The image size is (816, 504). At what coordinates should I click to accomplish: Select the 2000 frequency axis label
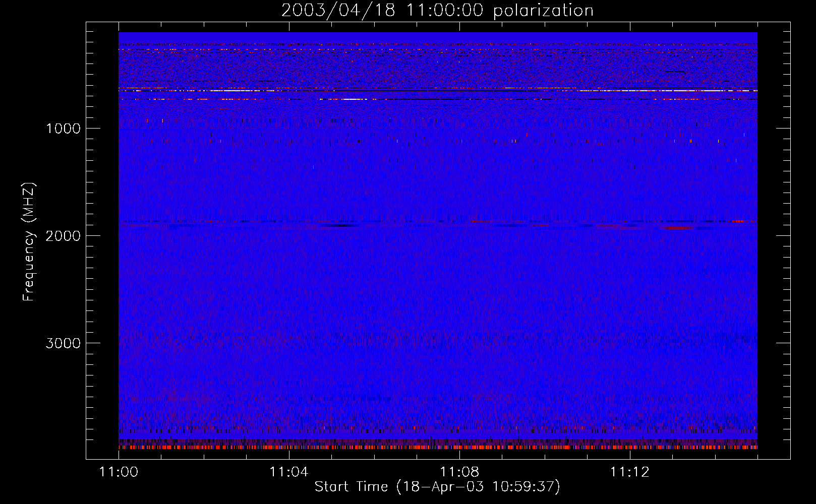(x=63, y=236)
